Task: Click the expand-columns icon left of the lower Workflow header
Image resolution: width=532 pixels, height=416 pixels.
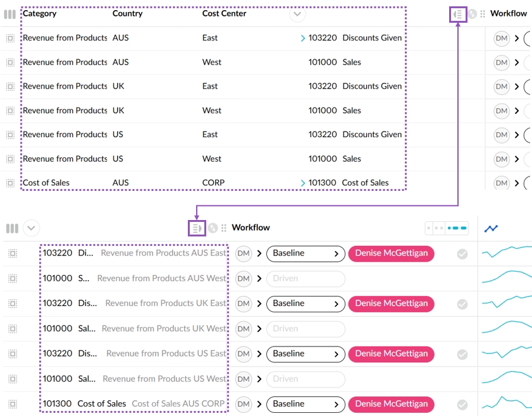Action: 197,228
